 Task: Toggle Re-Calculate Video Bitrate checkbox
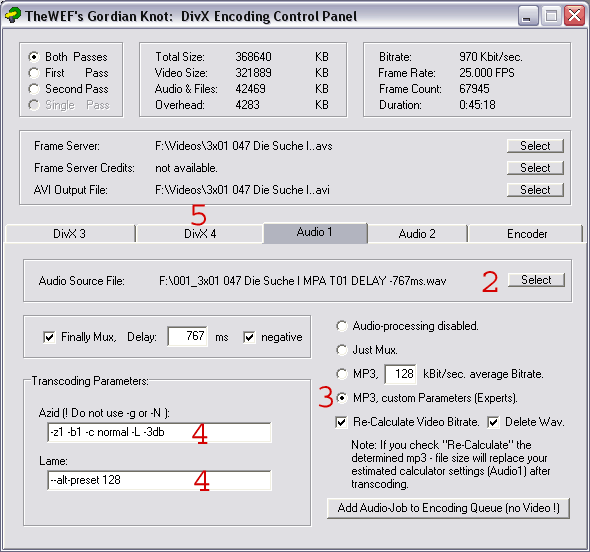point(341,422)
